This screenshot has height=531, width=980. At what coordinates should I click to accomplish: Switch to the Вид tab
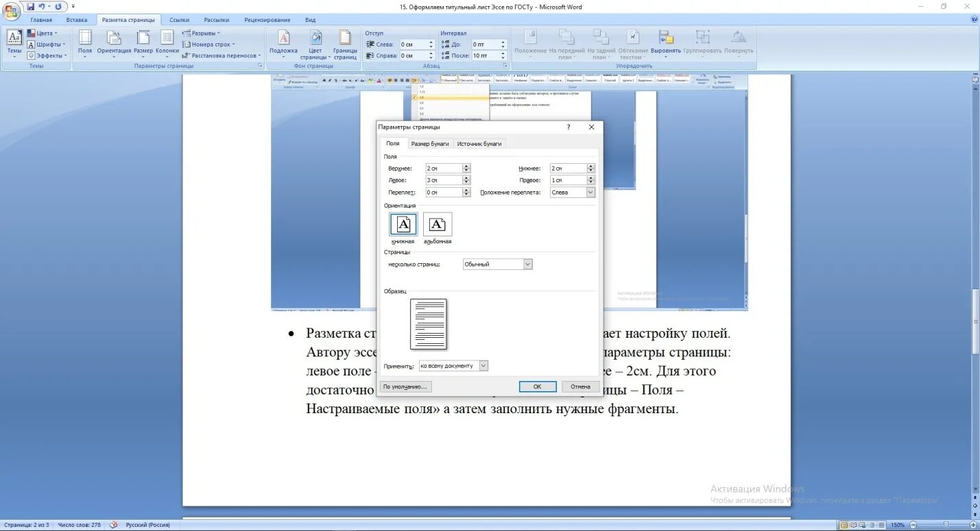311,20
